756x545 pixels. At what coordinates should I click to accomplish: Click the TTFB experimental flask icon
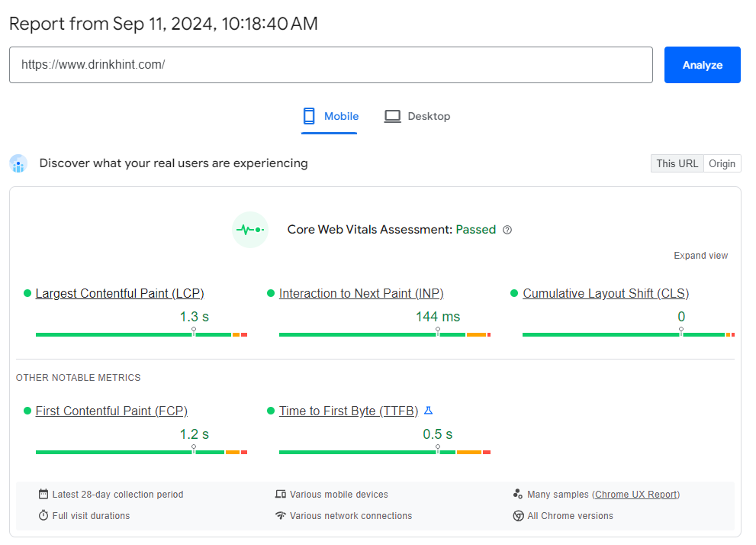[428, 411]
